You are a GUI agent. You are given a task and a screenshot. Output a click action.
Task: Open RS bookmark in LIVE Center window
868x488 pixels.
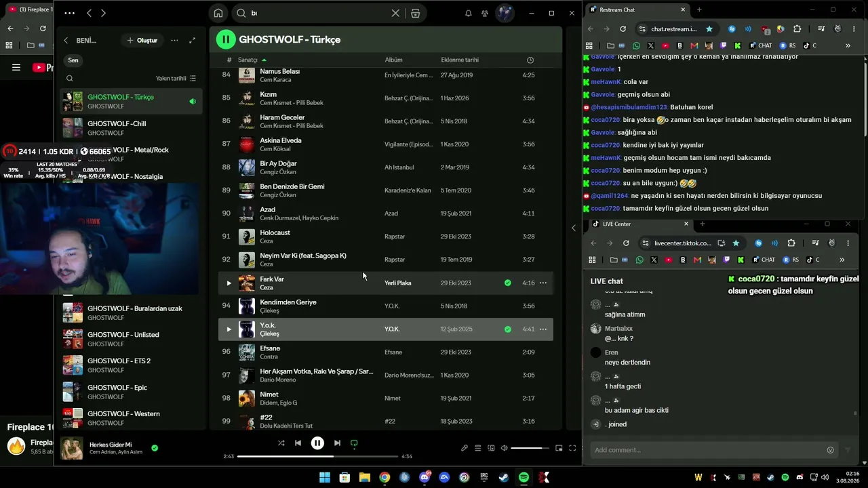pos(791,260)
